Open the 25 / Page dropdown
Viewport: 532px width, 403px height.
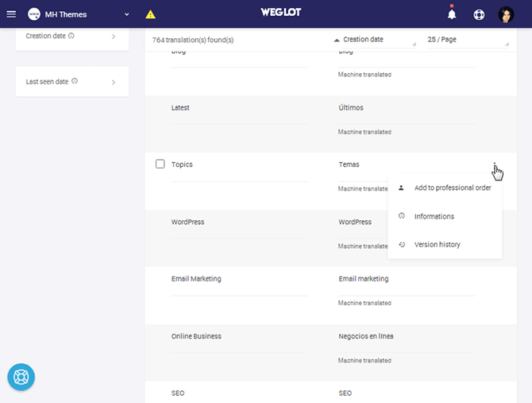pos(468,40)
